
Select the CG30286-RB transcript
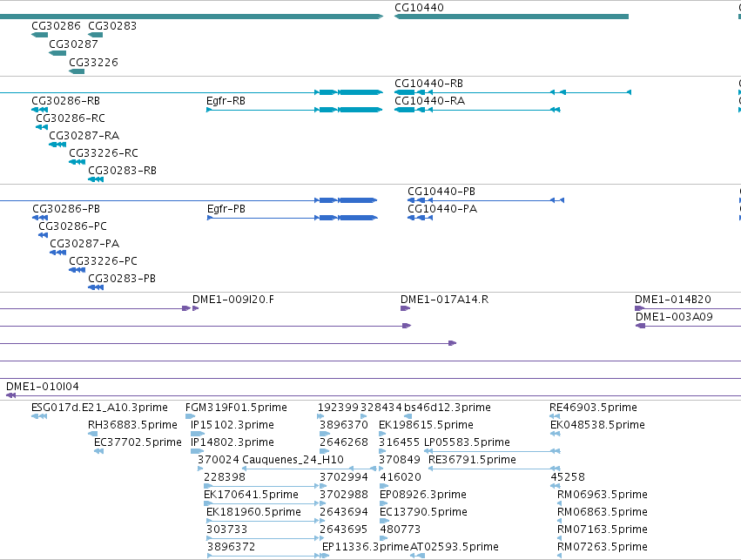40,110
